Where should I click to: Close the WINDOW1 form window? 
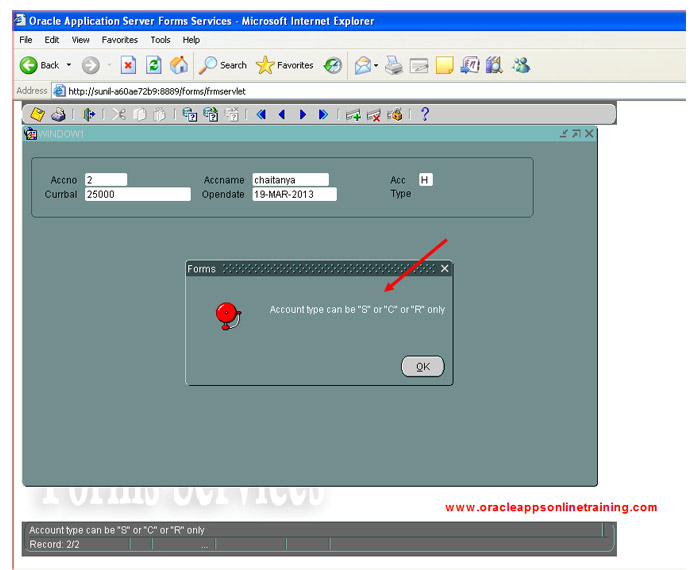tap(589, 133)
